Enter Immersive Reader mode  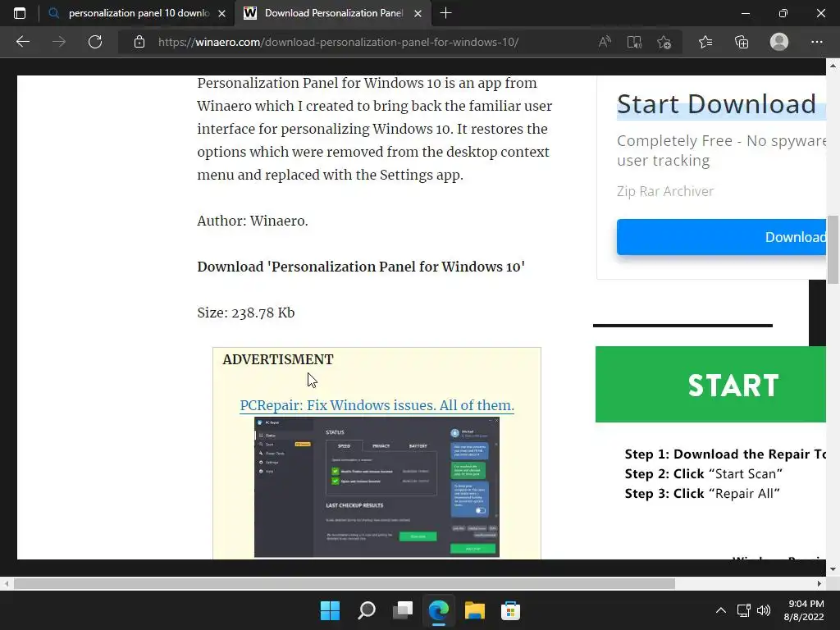coord(634,42)
